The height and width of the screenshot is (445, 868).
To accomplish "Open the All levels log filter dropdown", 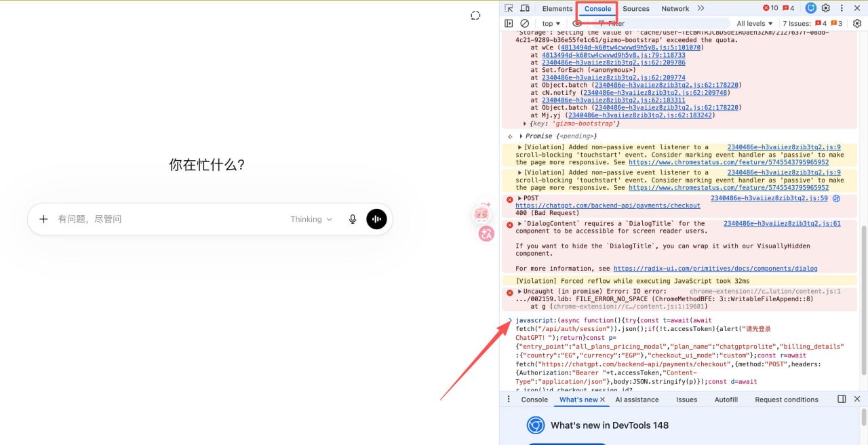I will click(x=755, y=23).
